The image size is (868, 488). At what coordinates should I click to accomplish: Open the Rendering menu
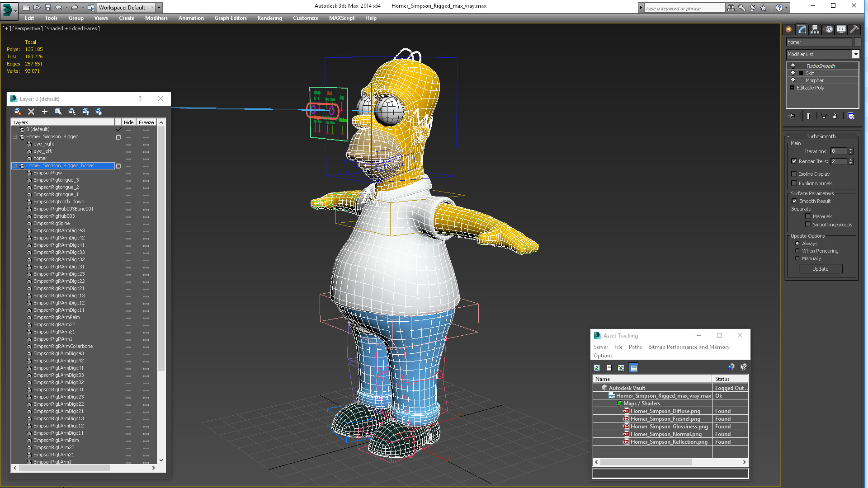[x=270, y=18]
